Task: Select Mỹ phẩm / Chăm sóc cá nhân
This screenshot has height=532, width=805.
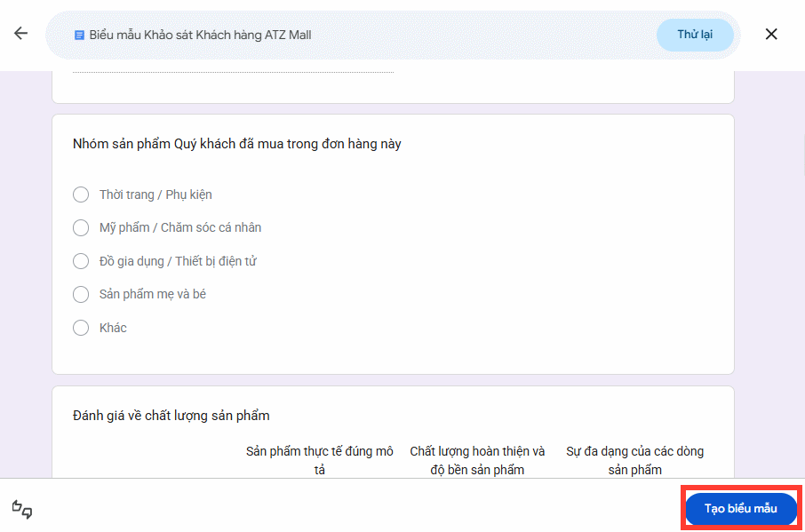Action: [81, 227]
